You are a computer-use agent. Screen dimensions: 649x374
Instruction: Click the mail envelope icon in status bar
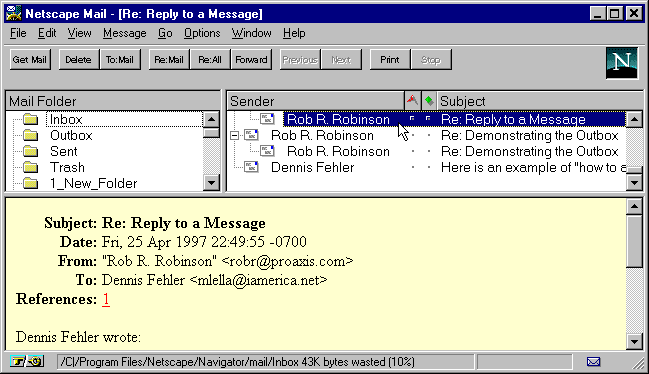pos(594,362)
